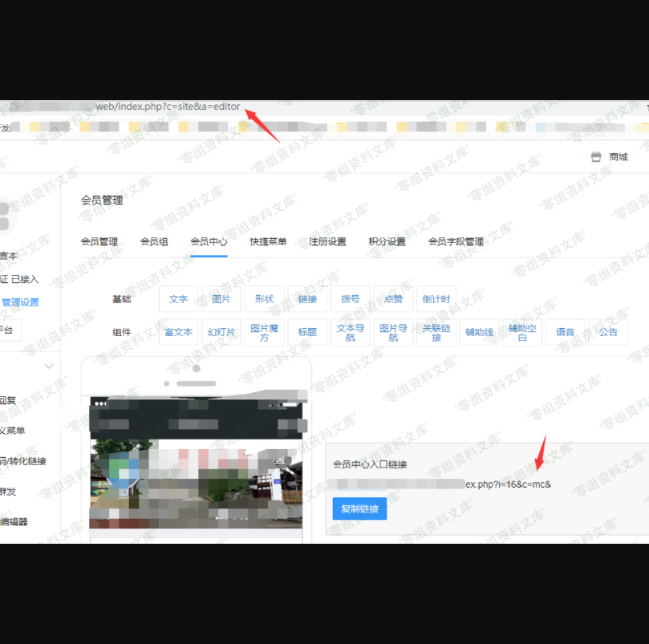Insert the 幻灯片 slideshow component

(221, 332)
